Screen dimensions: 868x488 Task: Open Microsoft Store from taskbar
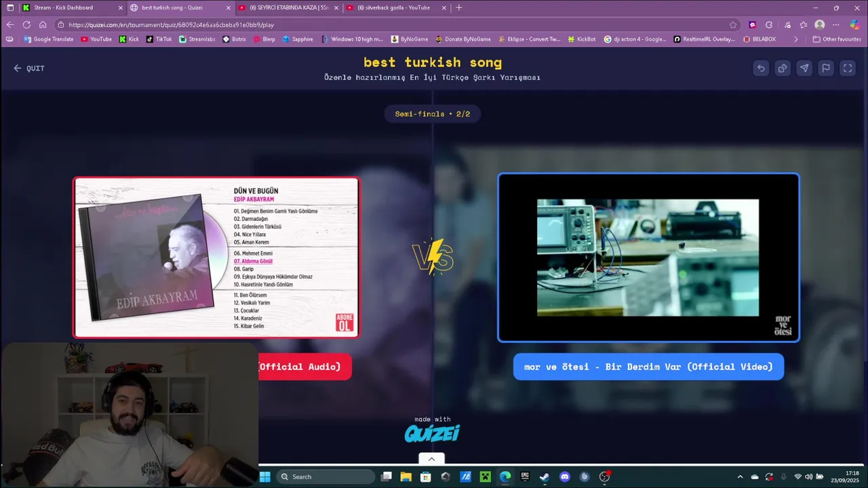pyautogui.click(x=426, y=476)
